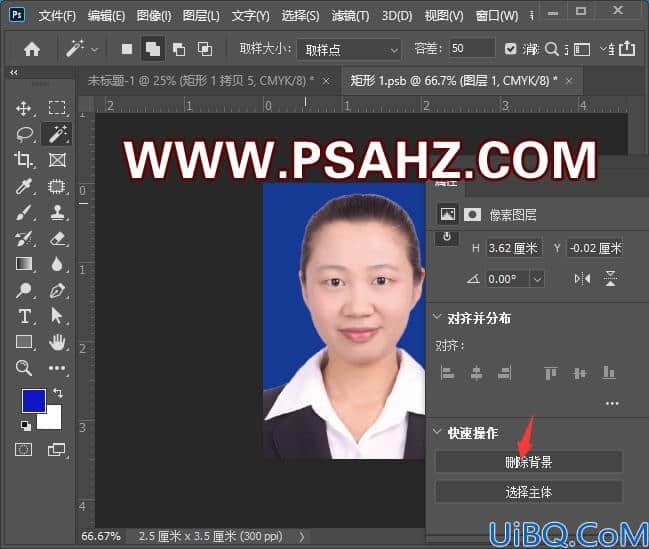Show more align options three dots
The image size is (649, 549).
(612, 403)
